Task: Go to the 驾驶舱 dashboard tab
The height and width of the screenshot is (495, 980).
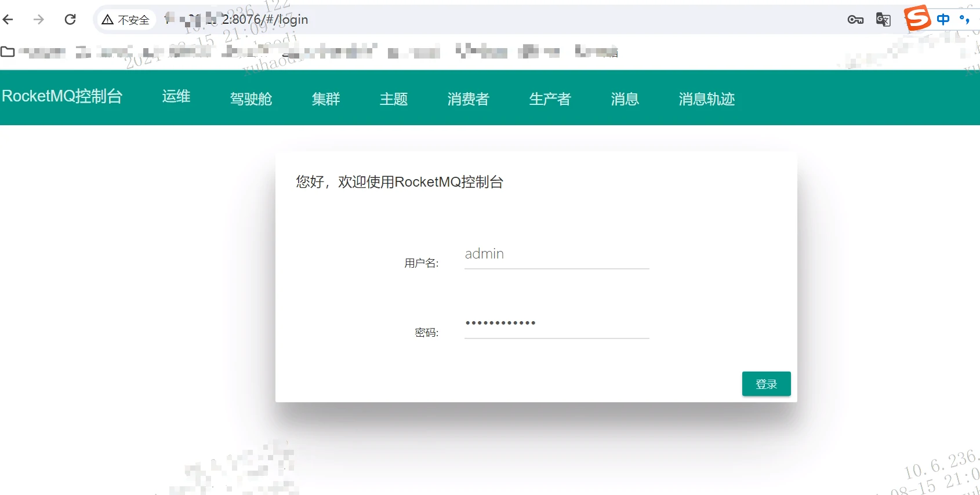Action: pyautogui.click(x=251, y=99)
